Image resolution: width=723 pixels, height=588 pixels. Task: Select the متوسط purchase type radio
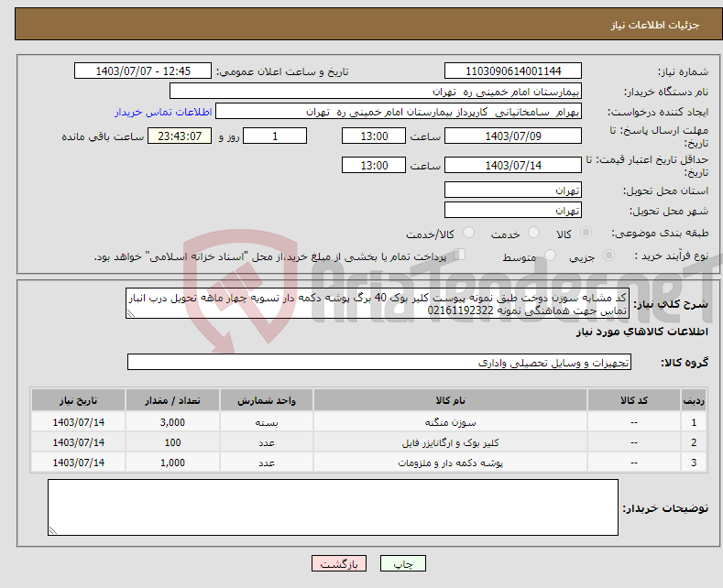click(x=550, y=256)
